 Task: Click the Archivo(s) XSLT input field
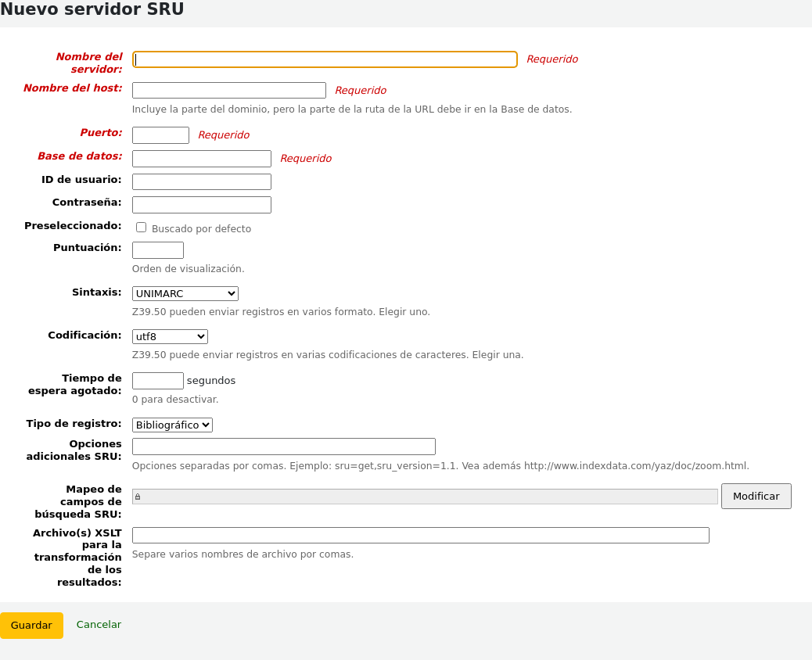(420, 535)
